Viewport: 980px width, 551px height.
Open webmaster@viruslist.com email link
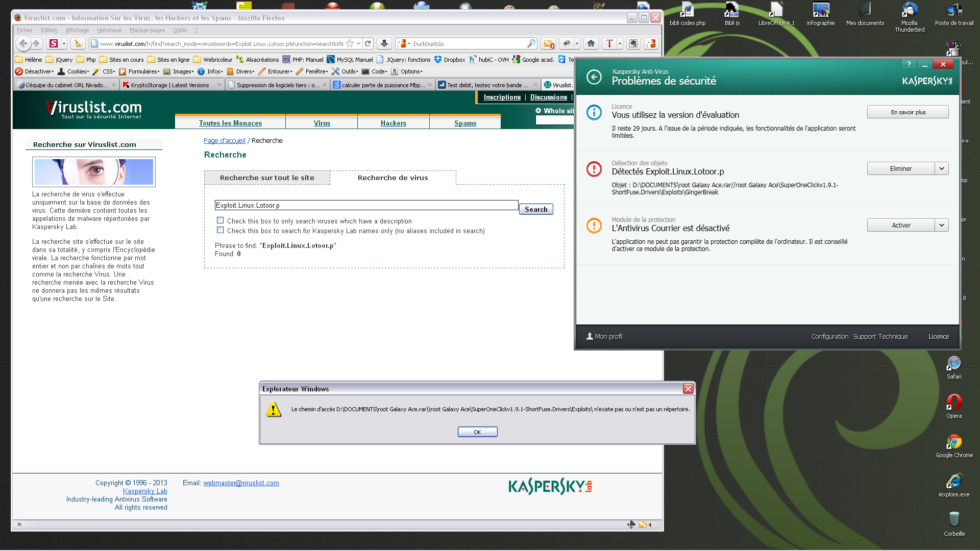(241, 483)
